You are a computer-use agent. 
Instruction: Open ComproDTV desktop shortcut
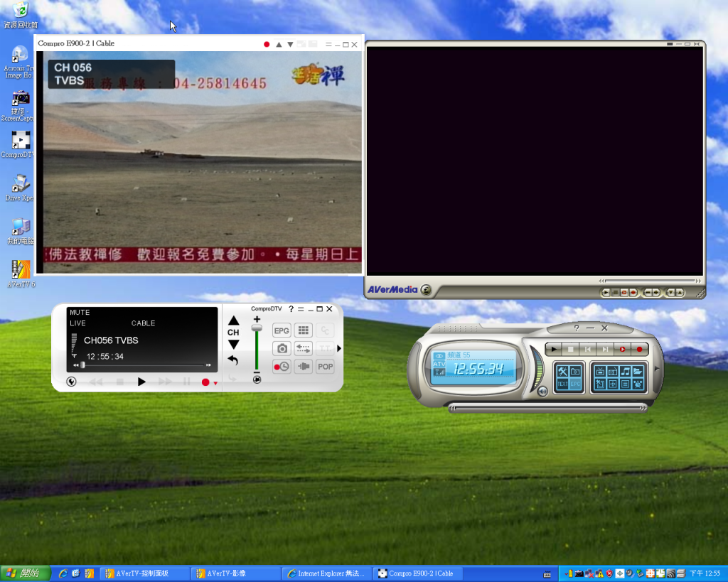(x=19, y=144)
